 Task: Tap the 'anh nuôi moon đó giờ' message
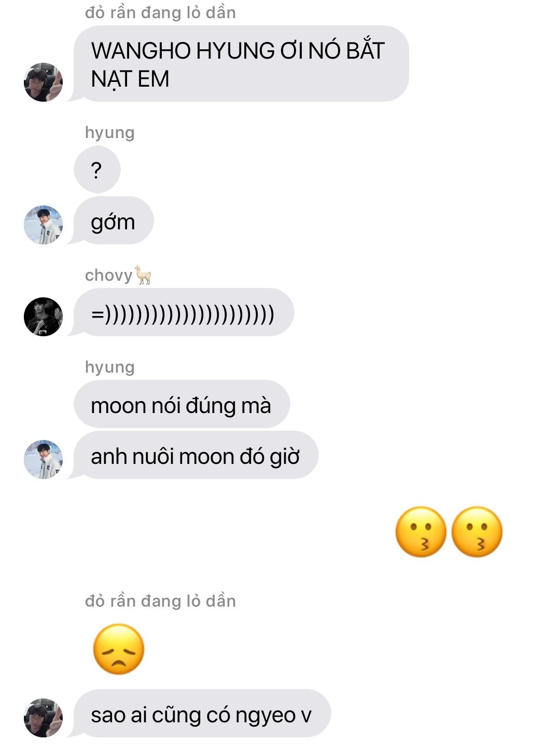pyautogui.click(x=196, y=455)
